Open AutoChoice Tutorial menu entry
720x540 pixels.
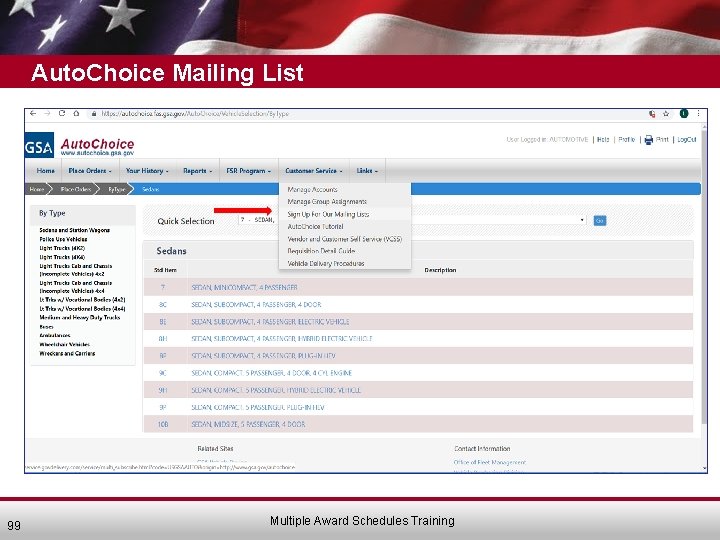(x=315, y=226)
